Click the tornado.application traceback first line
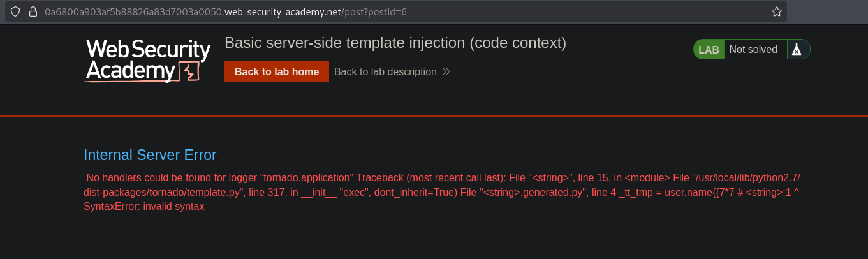The image size is (868, 259). click(440, 177)
